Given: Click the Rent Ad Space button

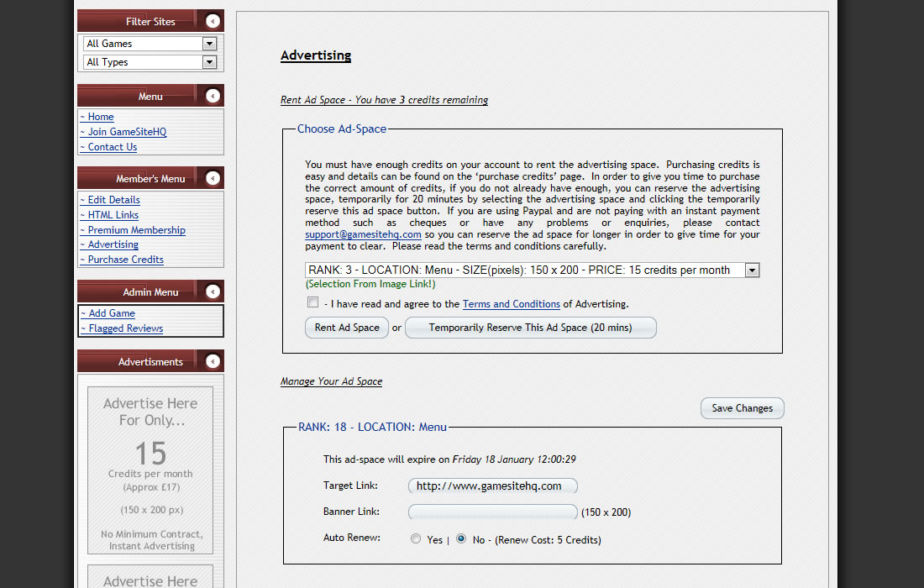Looking at the screenshot, I should coord(347,328).
